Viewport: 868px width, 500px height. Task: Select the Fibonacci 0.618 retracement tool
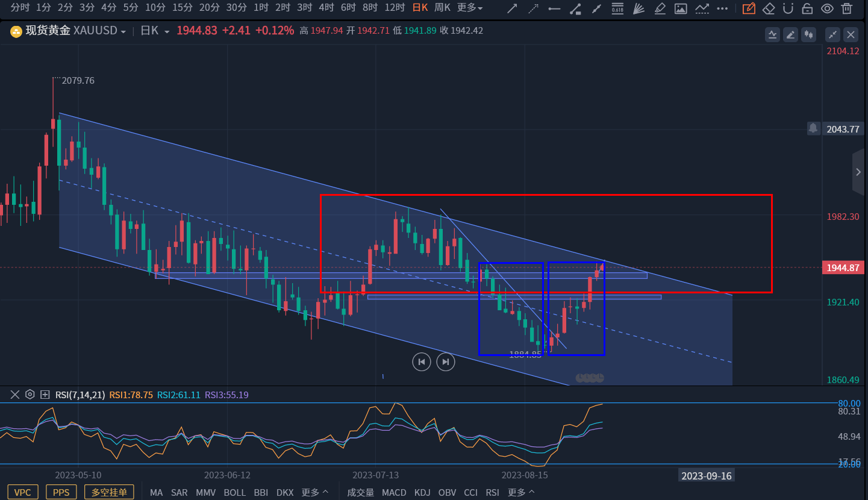coord(617,8)
